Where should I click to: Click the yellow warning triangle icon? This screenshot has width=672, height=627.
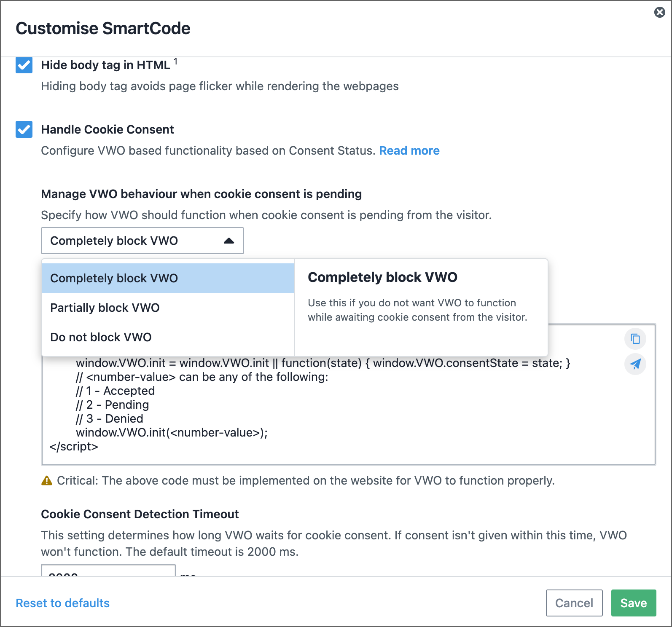pos(47,480)
